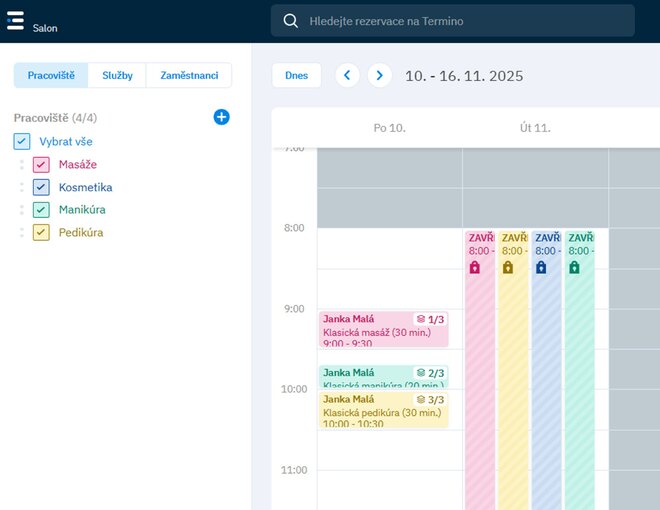Click drag handle beside Pedikúra

tap(22, 233)
